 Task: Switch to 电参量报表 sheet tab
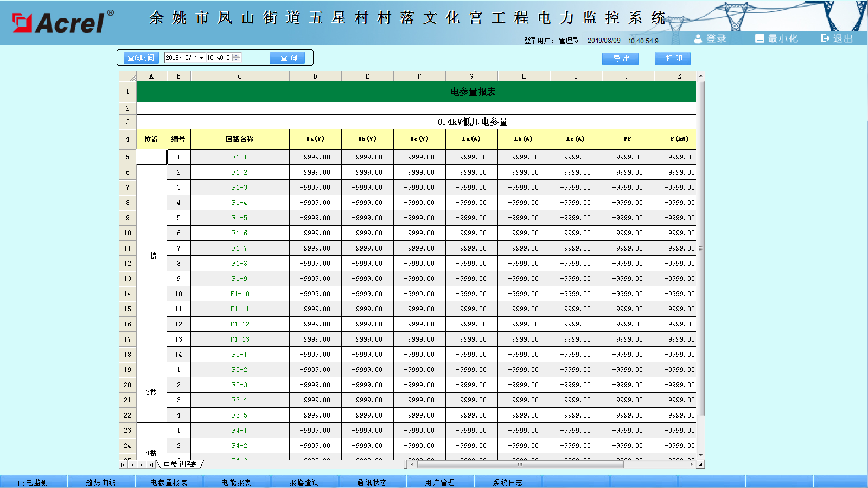click(x=180, y=465)
